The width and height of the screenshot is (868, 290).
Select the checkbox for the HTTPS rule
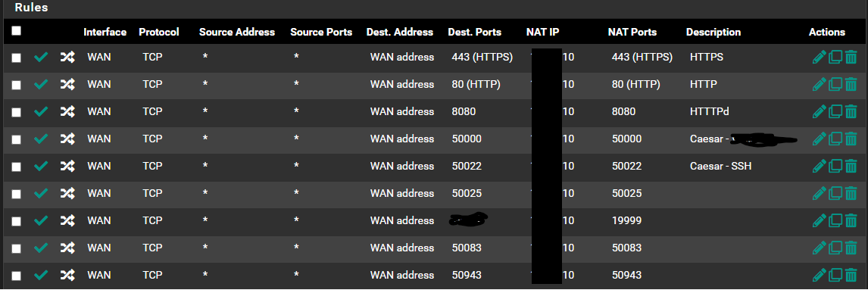pyautogui.click(x=17, y=58)
